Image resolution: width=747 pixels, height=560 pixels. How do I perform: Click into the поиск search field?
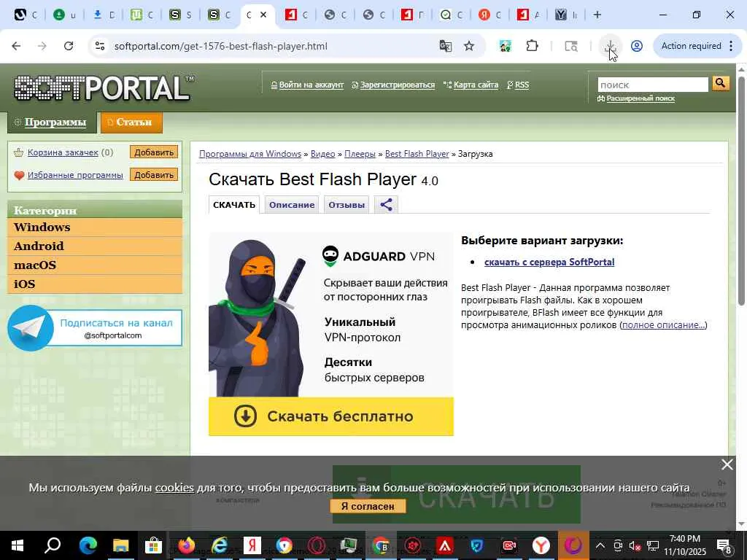tap(653, 85)
